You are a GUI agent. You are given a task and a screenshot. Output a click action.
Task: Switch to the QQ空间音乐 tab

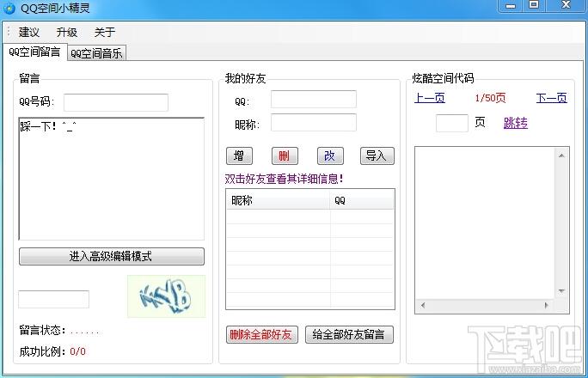click(x=96, y=53)
